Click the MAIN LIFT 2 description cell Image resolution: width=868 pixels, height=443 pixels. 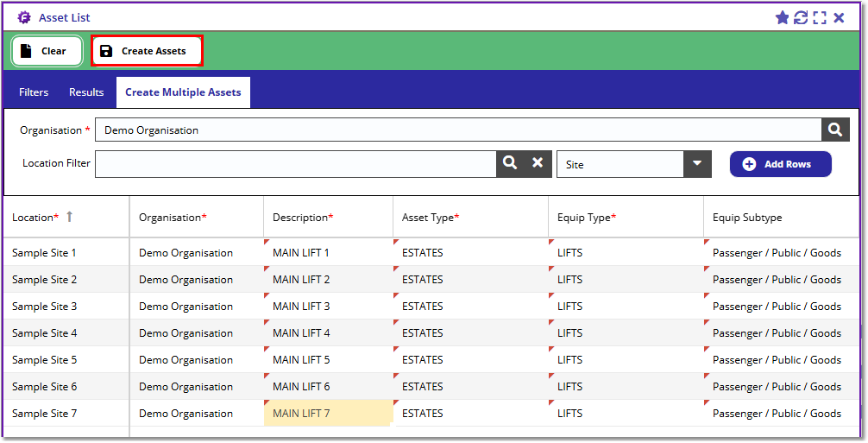click(328, 280)
